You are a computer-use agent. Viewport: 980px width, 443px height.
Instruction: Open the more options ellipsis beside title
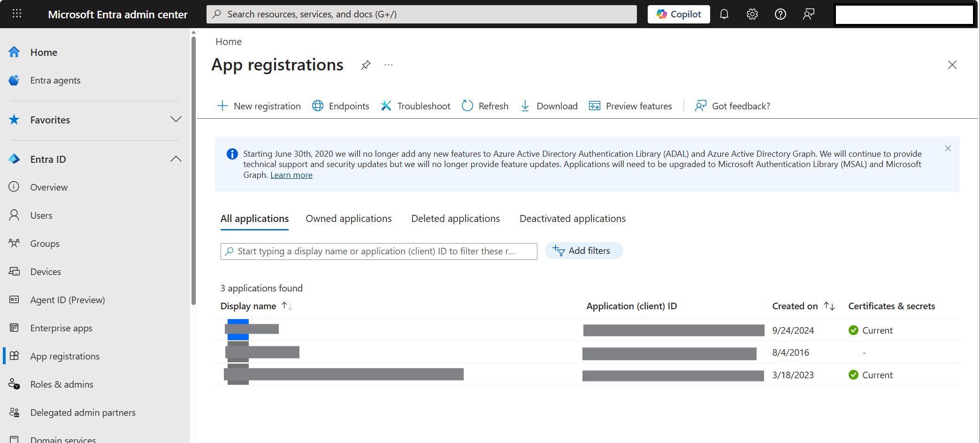[388, 65]
